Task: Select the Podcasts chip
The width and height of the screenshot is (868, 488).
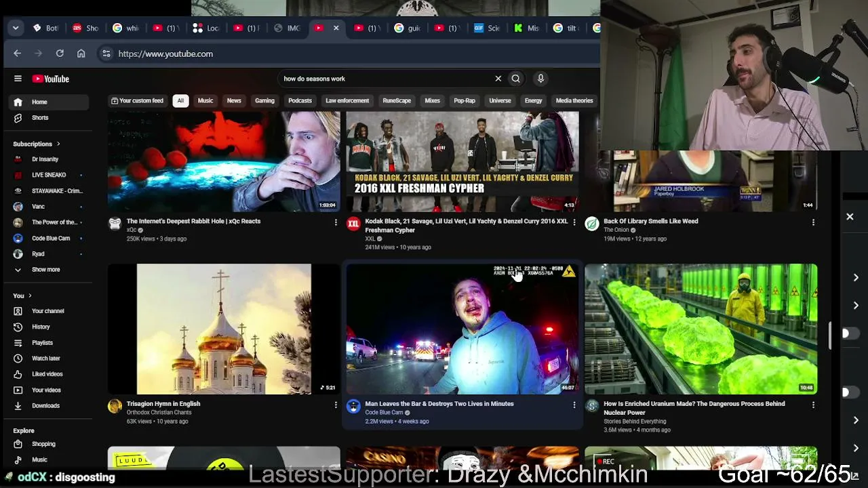Action: (300, 101)
